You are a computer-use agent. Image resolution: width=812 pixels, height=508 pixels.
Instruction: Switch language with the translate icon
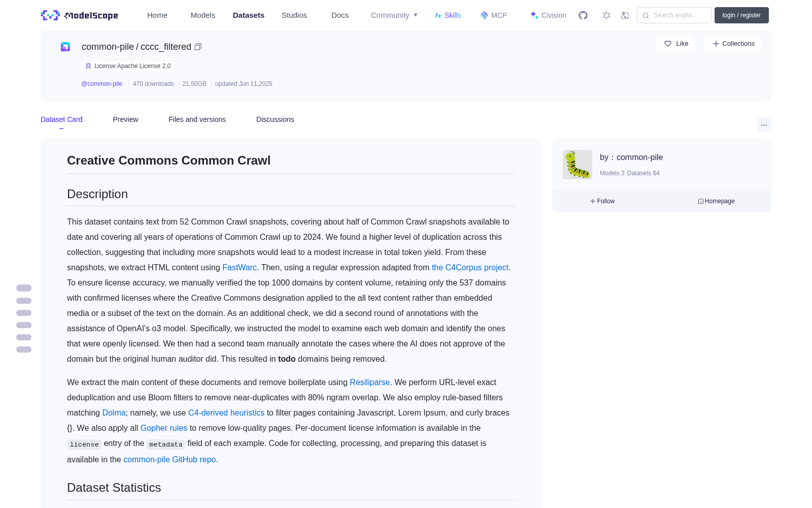tap(625, 15)
